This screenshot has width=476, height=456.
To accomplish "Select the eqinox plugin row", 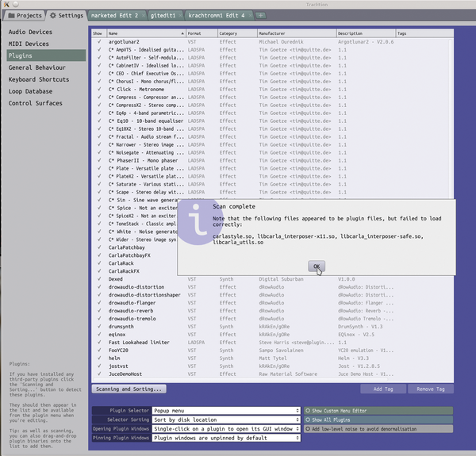I will pyautogui.click(x=271, y=335).
